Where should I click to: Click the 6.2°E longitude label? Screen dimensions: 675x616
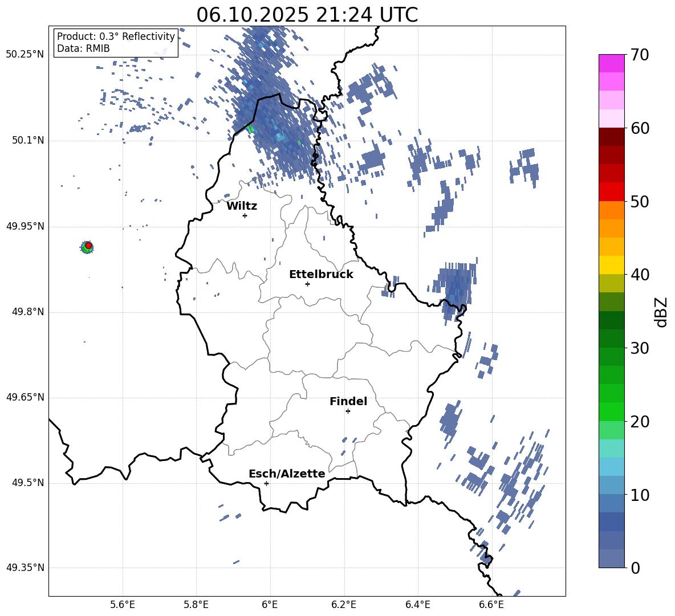click(344, 605)
